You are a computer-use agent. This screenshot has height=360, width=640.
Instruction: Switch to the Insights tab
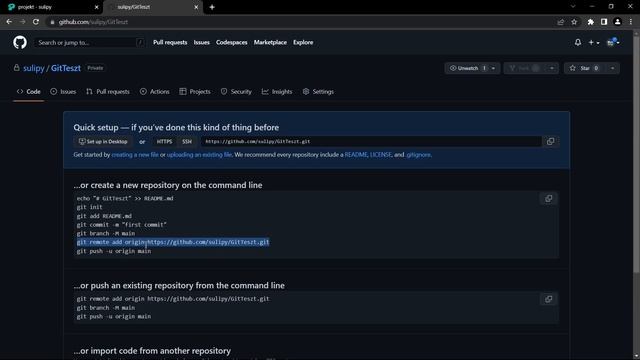click(x=277, y=92)
